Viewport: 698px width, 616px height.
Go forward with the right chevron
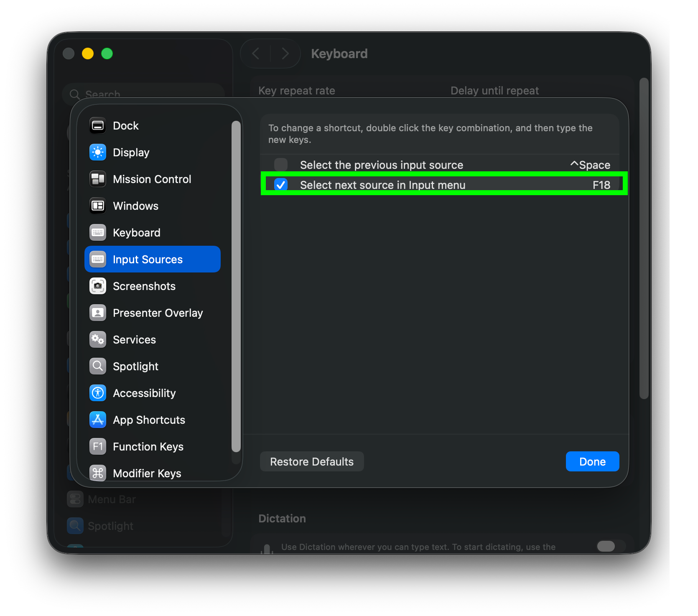[x=285, y=53]
